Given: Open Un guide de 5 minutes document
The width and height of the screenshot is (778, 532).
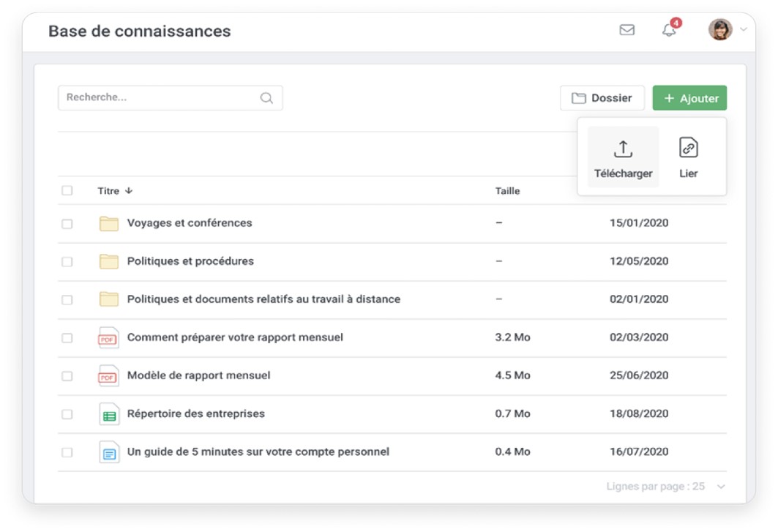Looking at the screenshot, I should coord(258,452).
